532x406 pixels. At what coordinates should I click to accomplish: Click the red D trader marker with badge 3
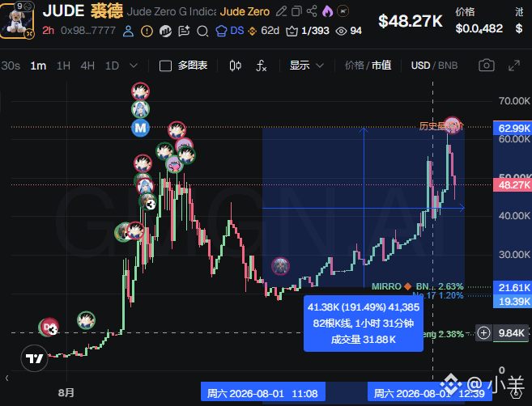tap(49, 327)
